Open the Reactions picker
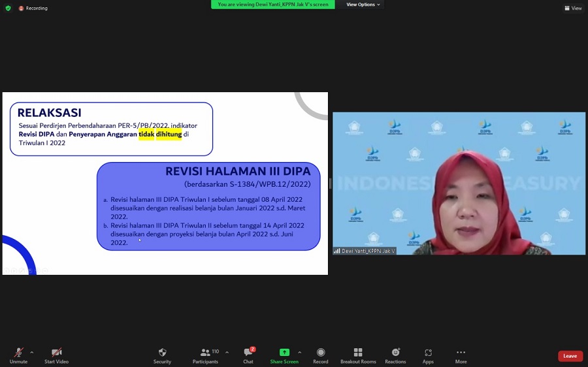 (x=395, y=355)
